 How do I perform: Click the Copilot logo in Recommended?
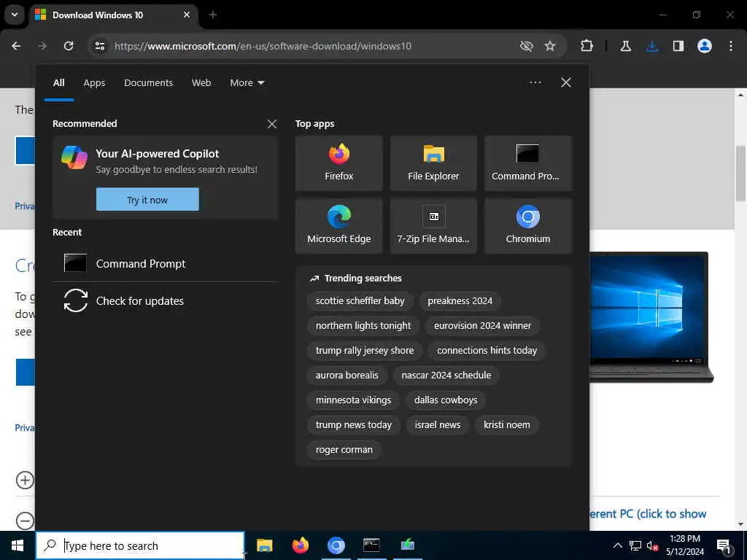[x=74, y=157]
